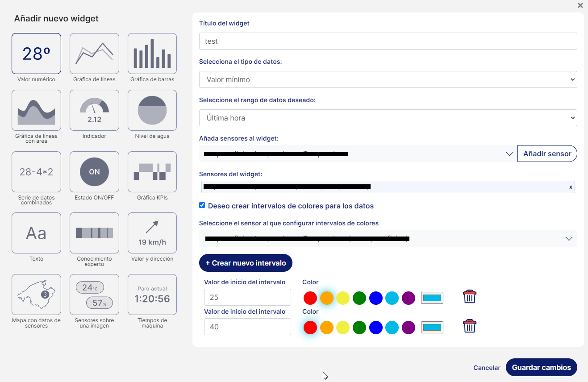Image resolution: width=588 pixels, height=382 pixels.
Task: Click the Añadir sensor button
Action: point(547,154)
